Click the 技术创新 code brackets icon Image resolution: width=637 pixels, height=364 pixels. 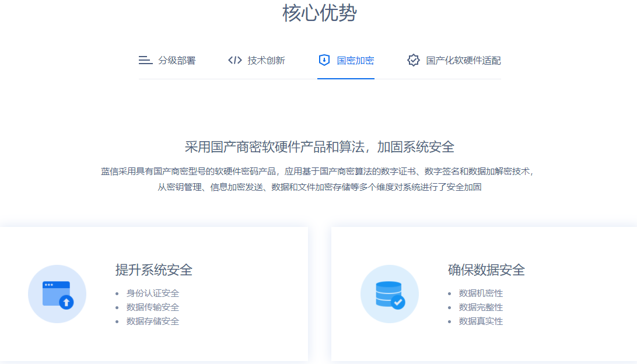235,60
